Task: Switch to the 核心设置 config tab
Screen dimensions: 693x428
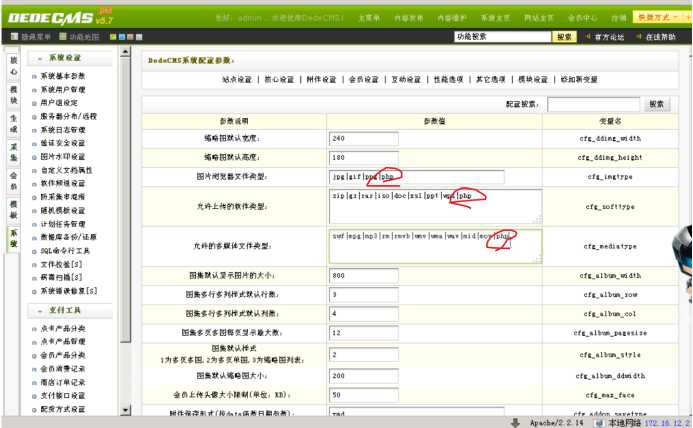Action: pyautogui.click(x=279, y=80)
